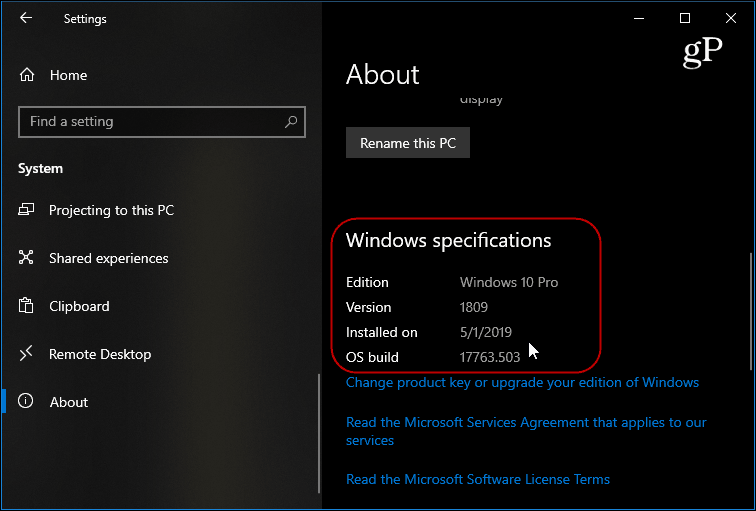Select the version value 1809
Image resolution: width=756 pixels, height=511 pixels.
tap(474, 307)
